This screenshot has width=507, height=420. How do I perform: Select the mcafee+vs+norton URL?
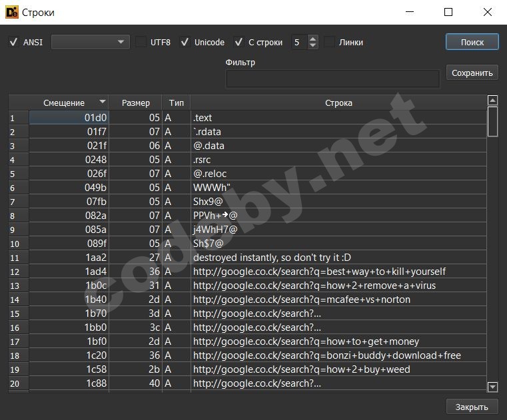(x=338, y=300)
